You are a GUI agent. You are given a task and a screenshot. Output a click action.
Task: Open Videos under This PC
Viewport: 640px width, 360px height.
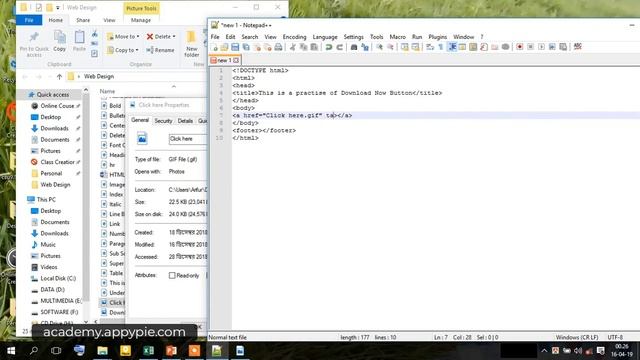tap(49, 267)
